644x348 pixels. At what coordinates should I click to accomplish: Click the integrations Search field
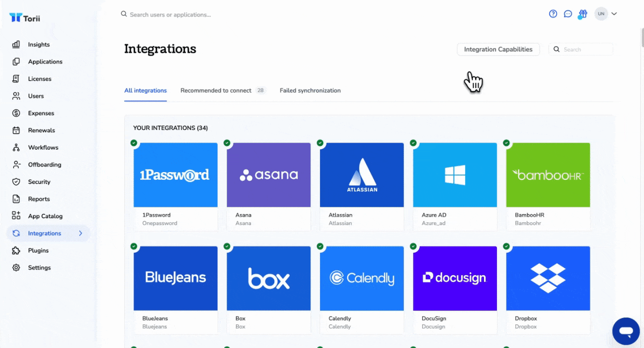click(581, 49)
